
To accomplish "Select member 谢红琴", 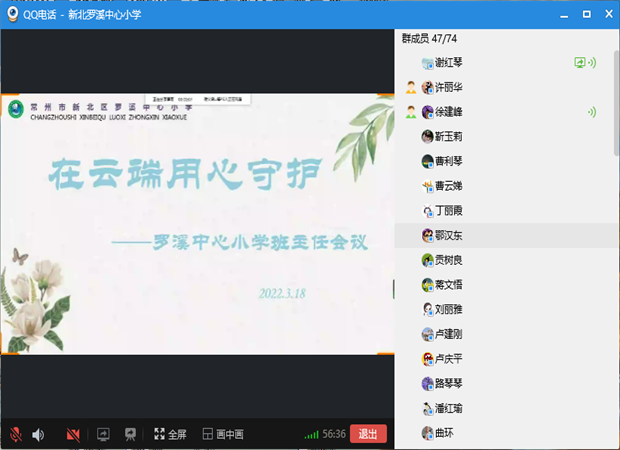I will point(506,62).
